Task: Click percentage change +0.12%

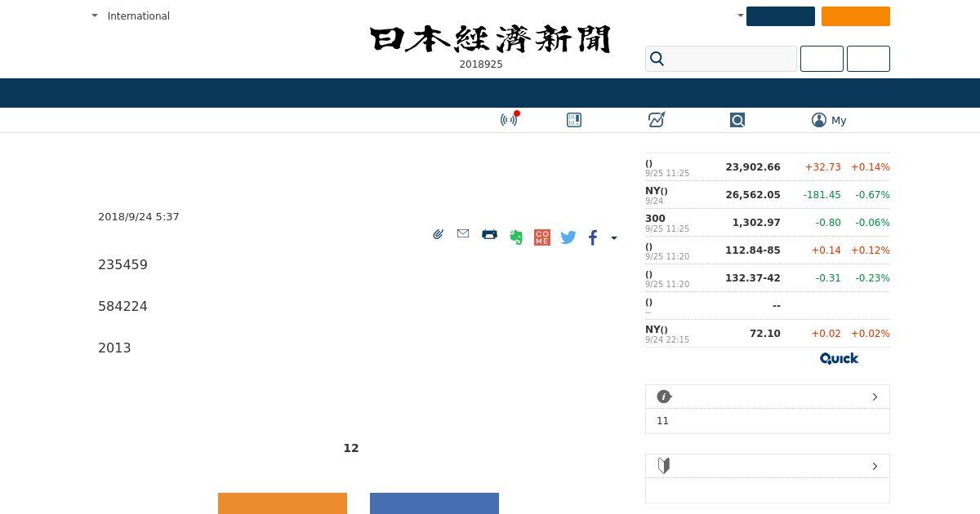Action: (871, 250)
